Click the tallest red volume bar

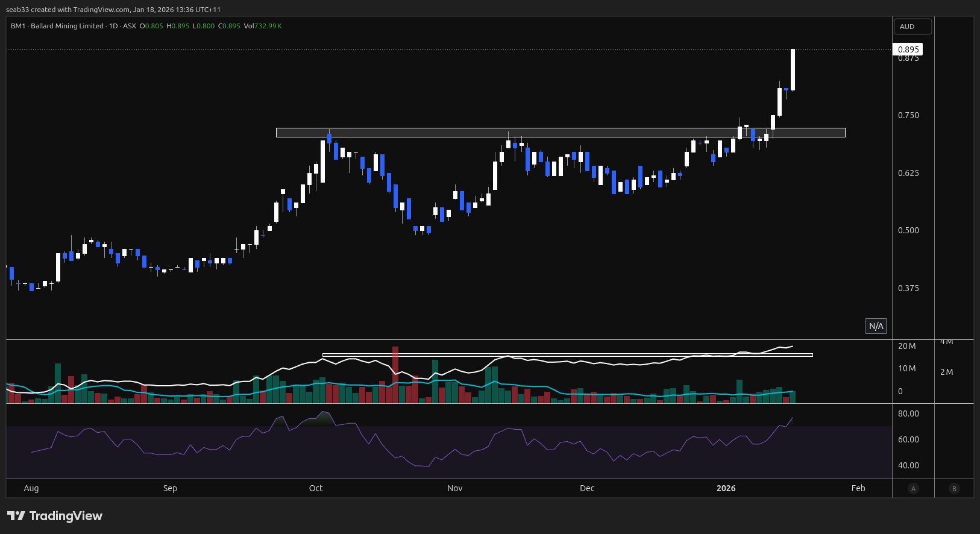pos(395,374)
